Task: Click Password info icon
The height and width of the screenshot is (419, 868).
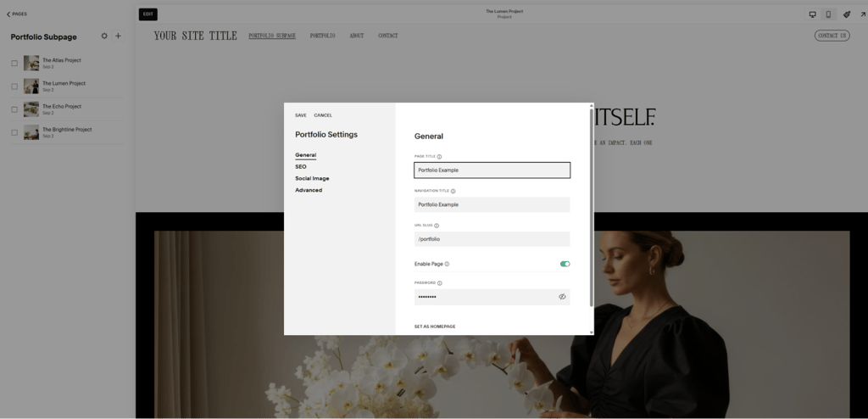Action: tap(440, 283)
